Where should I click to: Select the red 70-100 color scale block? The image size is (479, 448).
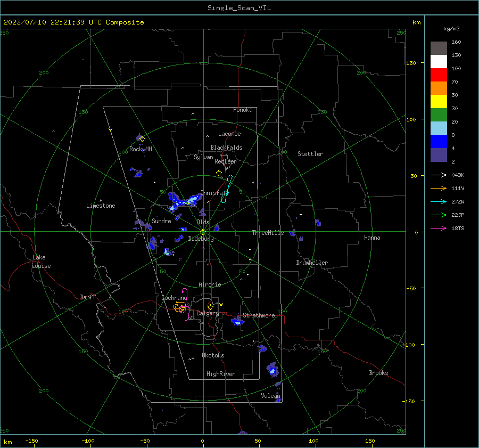point(439,75)
